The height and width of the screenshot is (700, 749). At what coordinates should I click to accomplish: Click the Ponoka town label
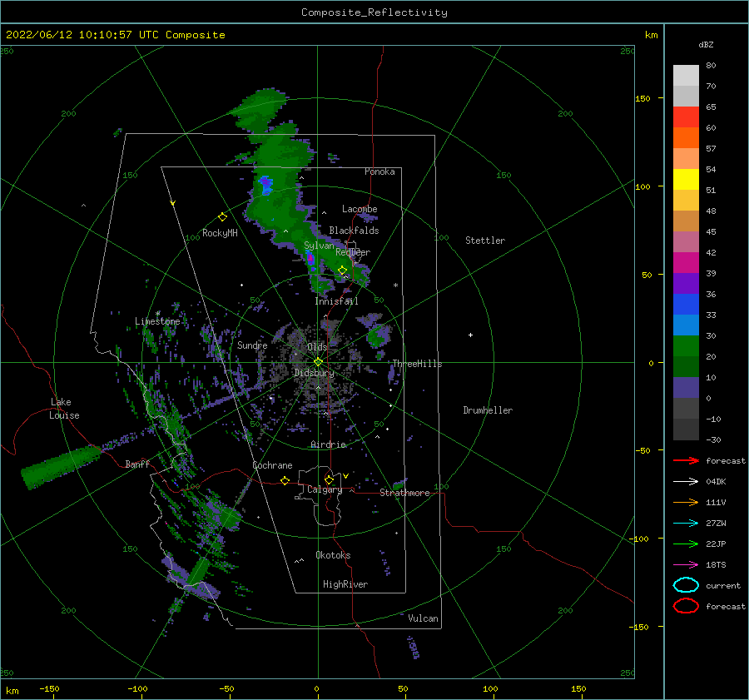click(x=379, y=171)
